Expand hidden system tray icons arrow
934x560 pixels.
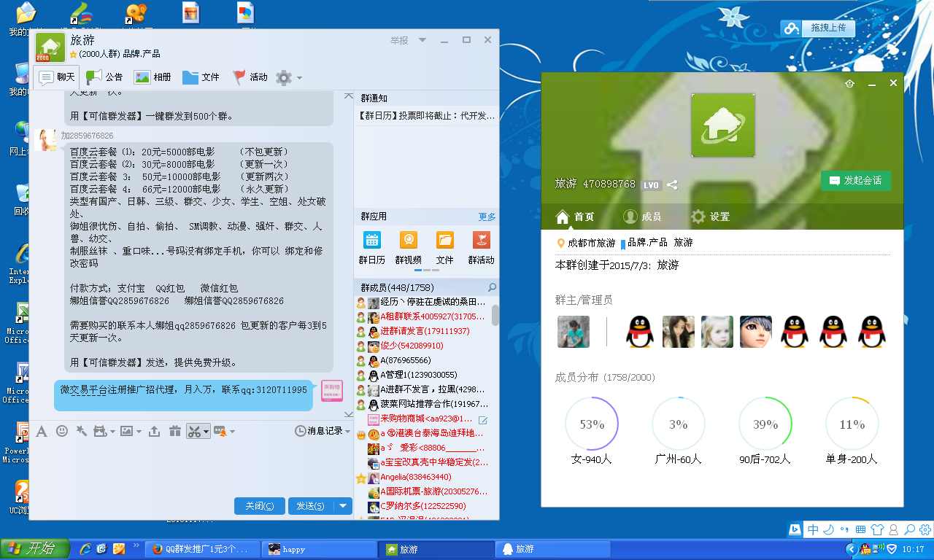(x=851, y=548)
